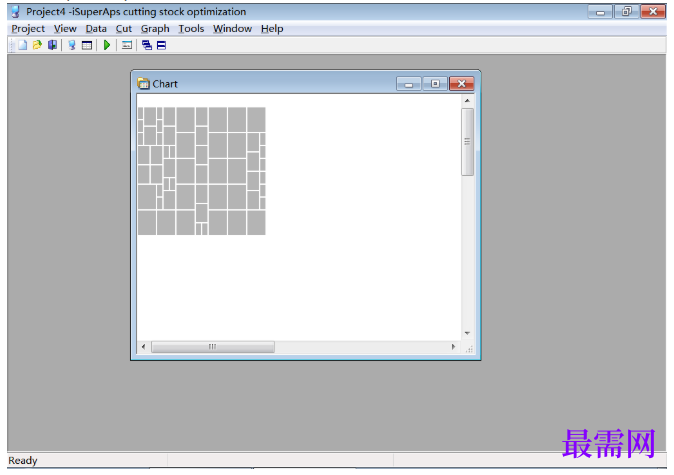Screen dimensions: 674x475
Task: Click the Chart horizontal scrollbar right arrow
Action: (453, 346)
